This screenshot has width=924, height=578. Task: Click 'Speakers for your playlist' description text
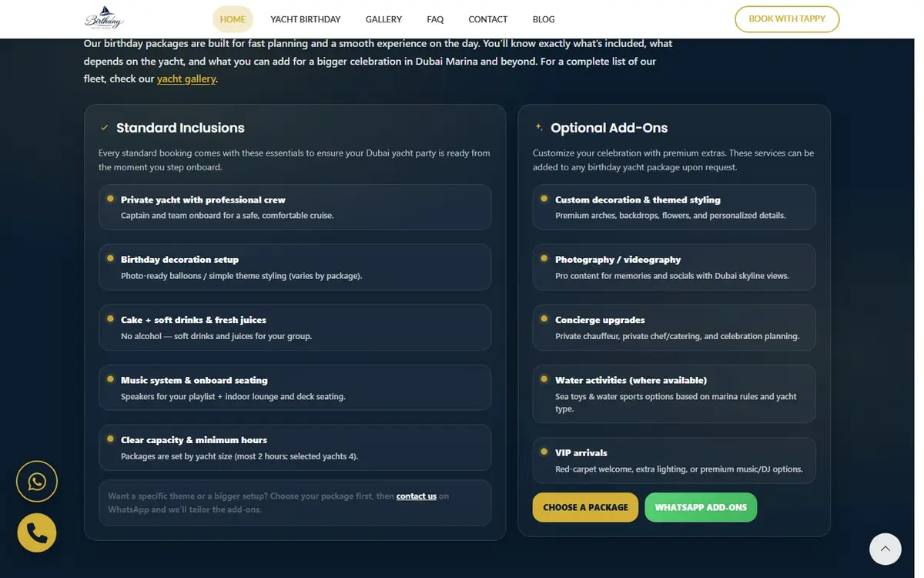click(233, 397)
